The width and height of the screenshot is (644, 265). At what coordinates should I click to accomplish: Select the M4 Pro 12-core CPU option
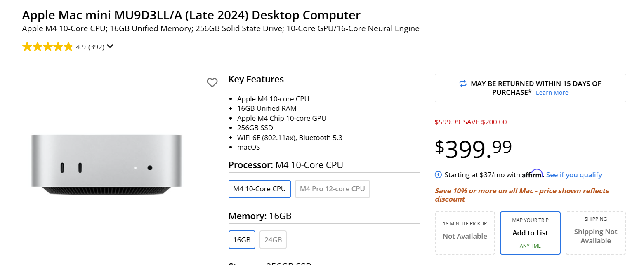tap(332, 189)
